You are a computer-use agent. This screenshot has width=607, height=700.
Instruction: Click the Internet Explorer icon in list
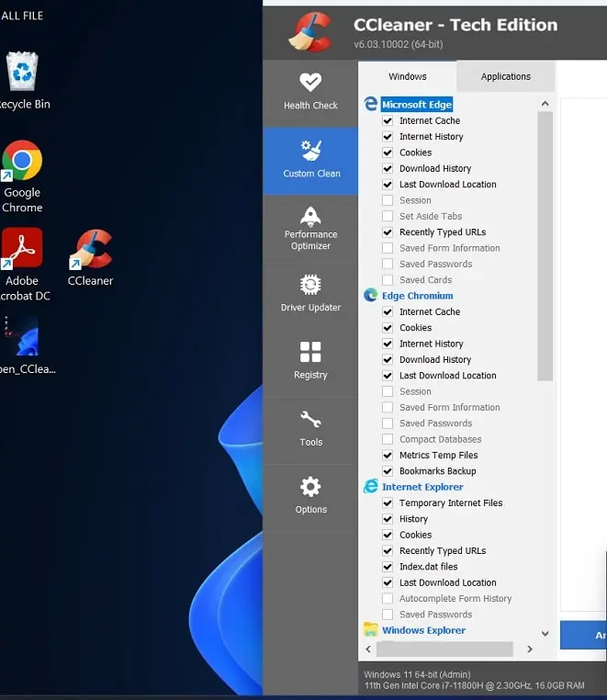coord(370,487)
